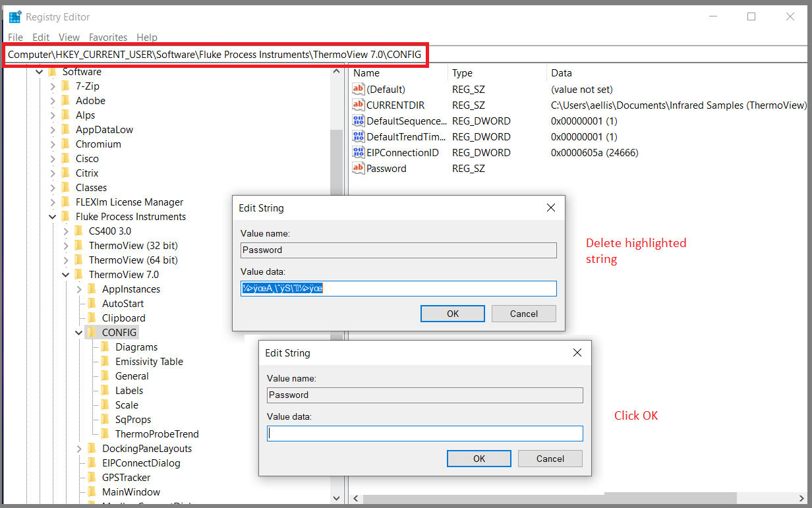The width and height of the screenshot is (812, 508).
Task: Close the upper Edit String dialog
Action: tap(551, 208)
